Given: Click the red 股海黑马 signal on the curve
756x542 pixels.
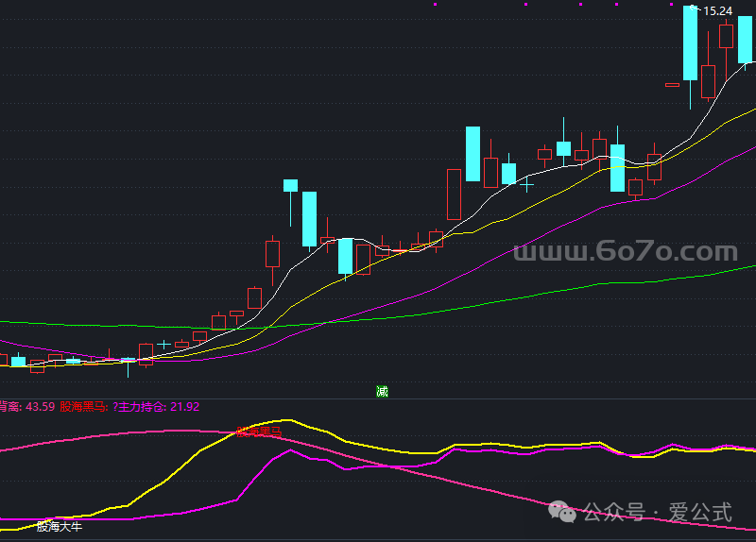Looking at the screenshot, I should 259,432.
